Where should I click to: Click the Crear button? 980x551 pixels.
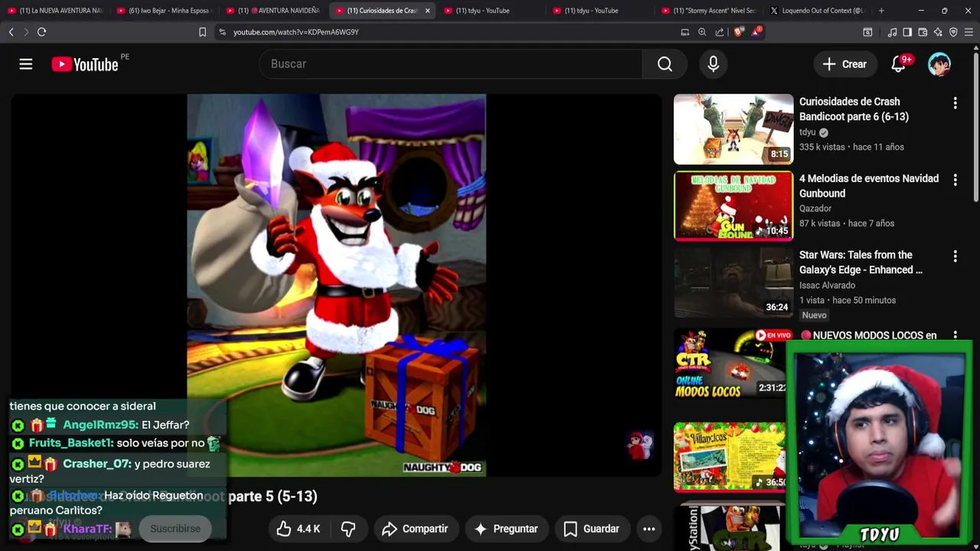coord(844,64)
